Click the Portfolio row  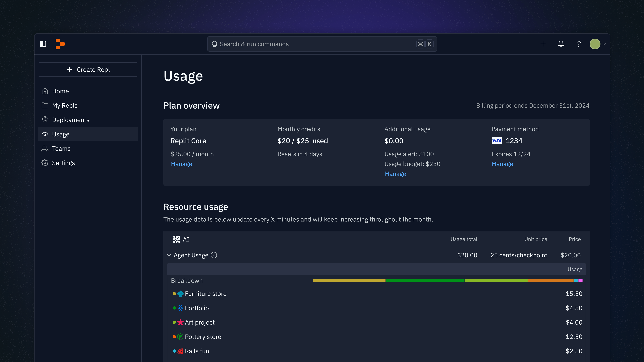click(377, 308)
